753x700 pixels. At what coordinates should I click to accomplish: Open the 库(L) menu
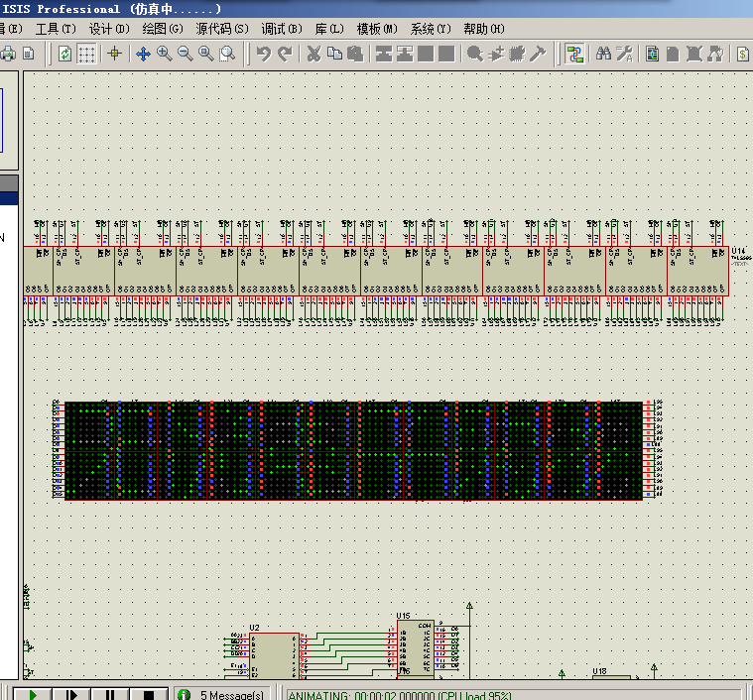tap(329, 29)
